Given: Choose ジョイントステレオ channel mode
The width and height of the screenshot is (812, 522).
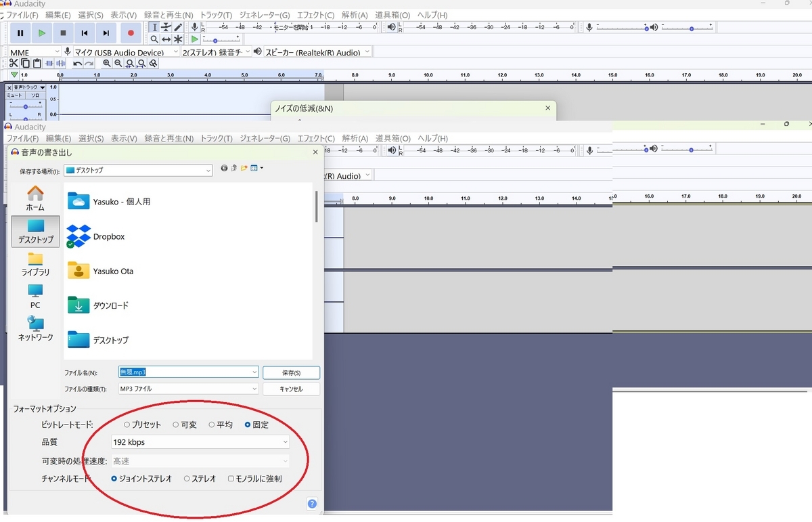Looking at the screenshot, I should coord(141,479).
